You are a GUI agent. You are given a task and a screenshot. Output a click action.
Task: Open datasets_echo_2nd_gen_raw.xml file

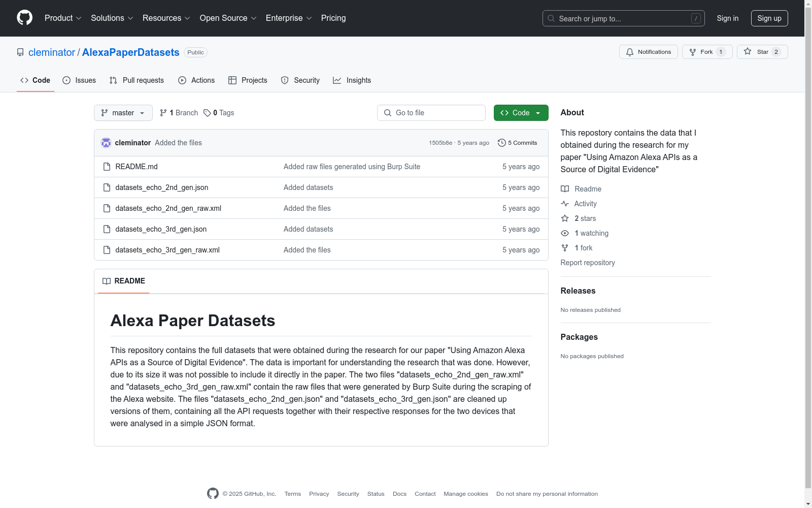168,208
